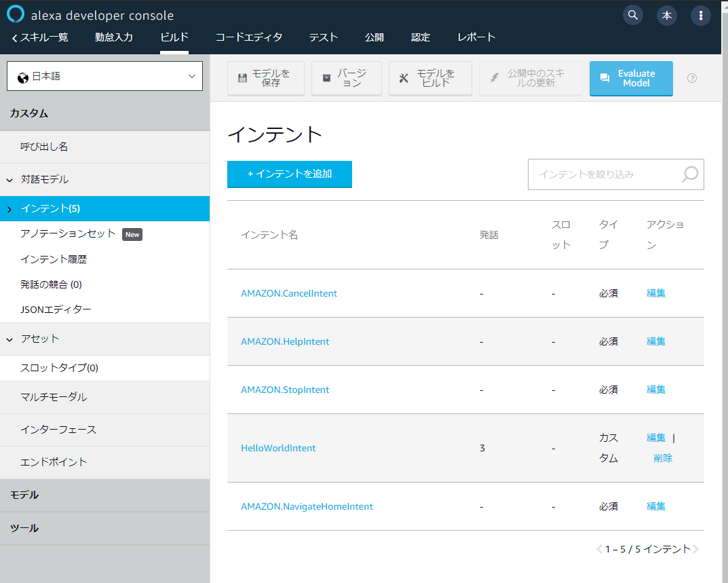
Task: Open the 呼び出し名 sidebar item
Action: 105,147
